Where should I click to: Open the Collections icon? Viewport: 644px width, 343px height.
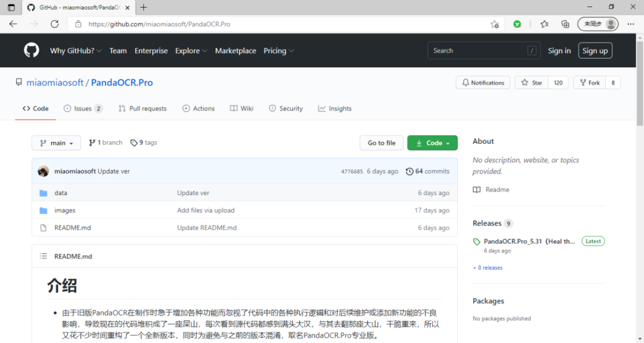point(565,24)
